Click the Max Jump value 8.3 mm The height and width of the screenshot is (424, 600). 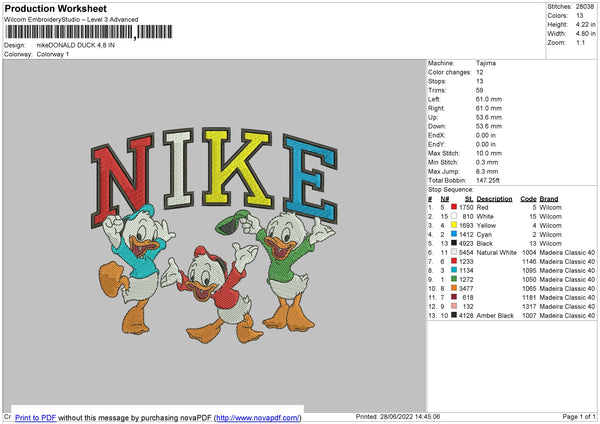tap(487, 171)
